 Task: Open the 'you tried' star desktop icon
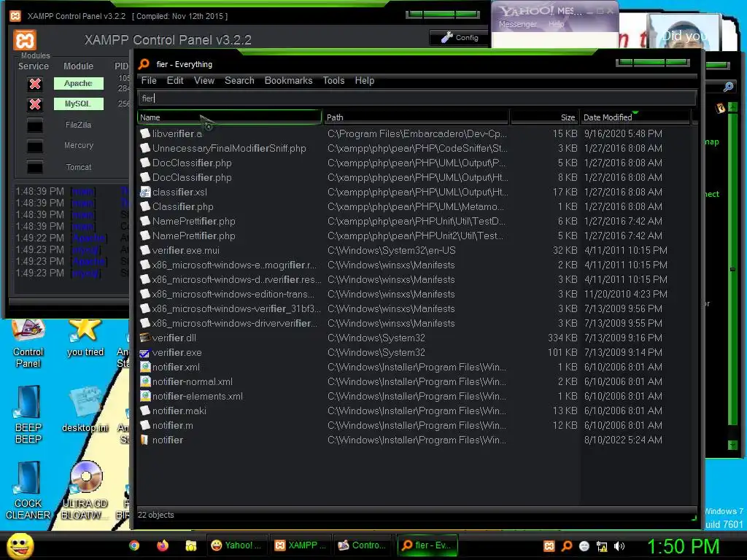tap(85, 338)
